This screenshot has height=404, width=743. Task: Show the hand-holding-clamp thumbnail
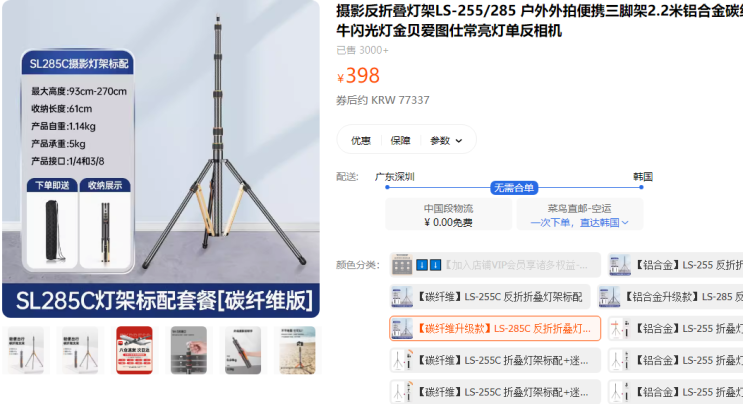[x=189, y=350]
